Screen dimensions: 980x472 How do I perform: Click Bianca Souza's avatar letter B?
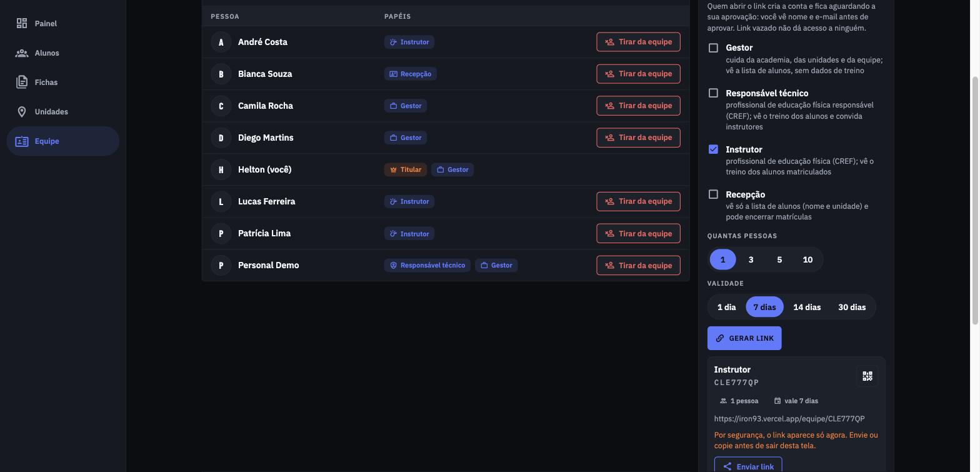221,74
